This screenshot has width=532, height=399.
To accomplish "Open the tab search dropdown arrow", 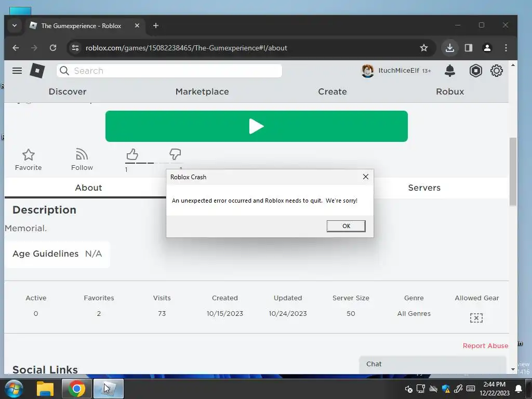I will pyautogui.click(x=14, y=26).
